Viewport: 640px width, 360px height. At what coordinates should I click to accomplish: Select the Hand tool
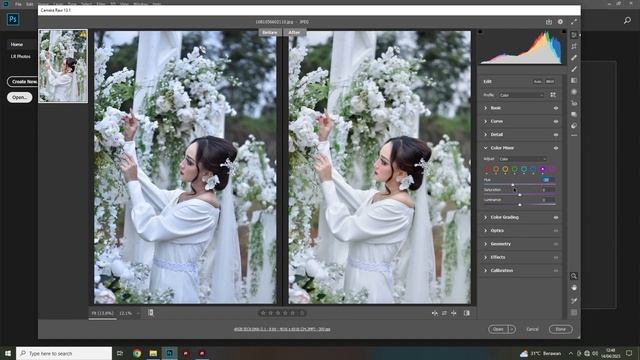[573, 288]
